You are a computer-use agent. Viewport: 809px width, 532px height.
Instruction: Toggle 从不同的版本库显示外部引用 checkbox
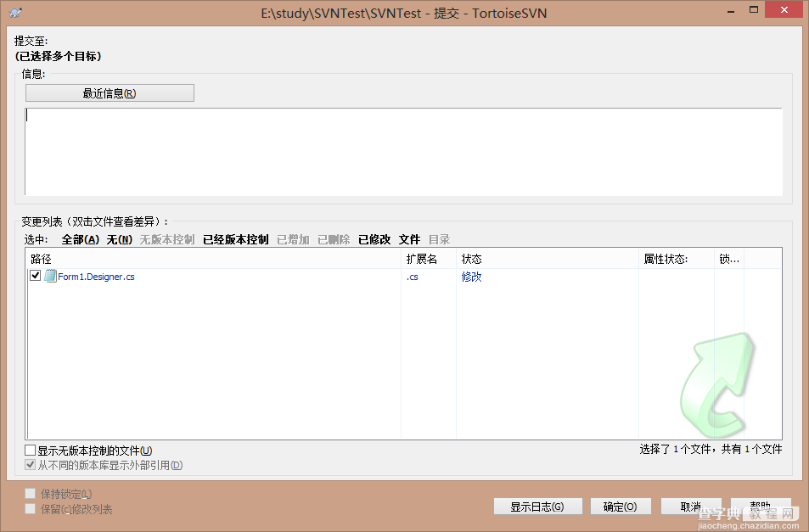click(x=31, y=465)
